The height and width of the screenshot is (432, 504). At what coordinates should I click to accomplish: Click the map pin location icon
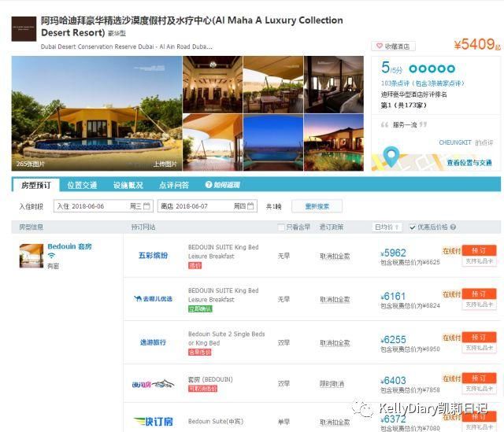click(391, 156)
